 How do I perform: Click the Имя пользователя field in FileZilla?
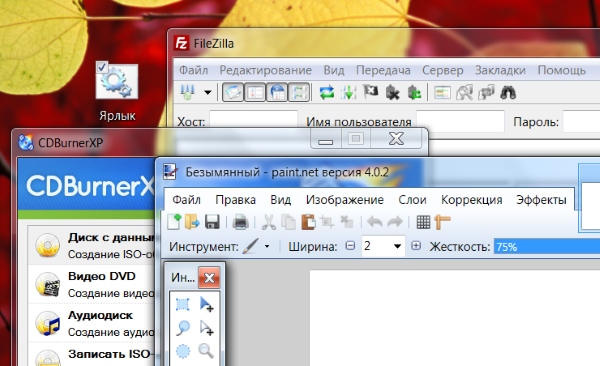tap(460, 121)
